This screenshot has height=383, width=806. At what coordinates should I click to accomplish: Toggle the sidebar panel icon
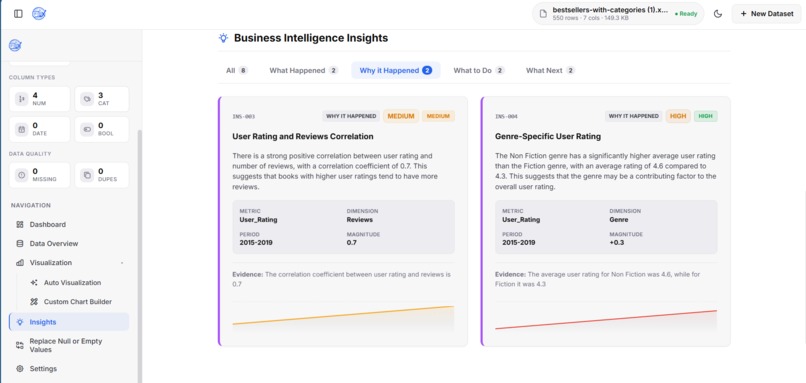(19, 14)
